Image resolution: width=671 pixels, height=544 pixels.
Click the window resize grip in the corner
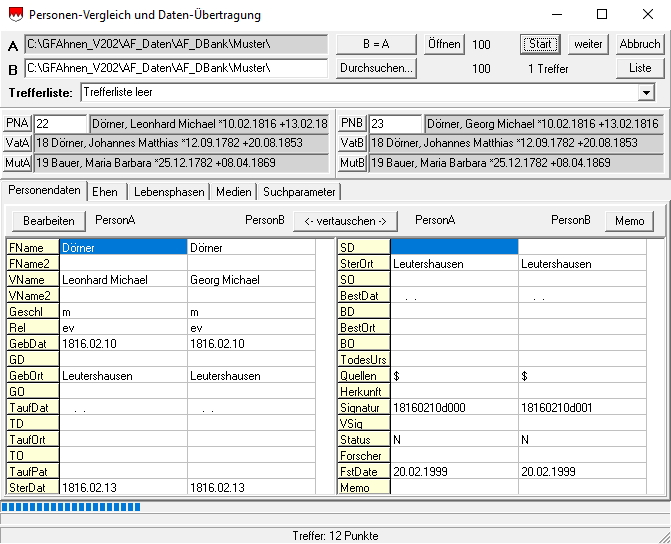pyautogui.click(x=665, y=538)
